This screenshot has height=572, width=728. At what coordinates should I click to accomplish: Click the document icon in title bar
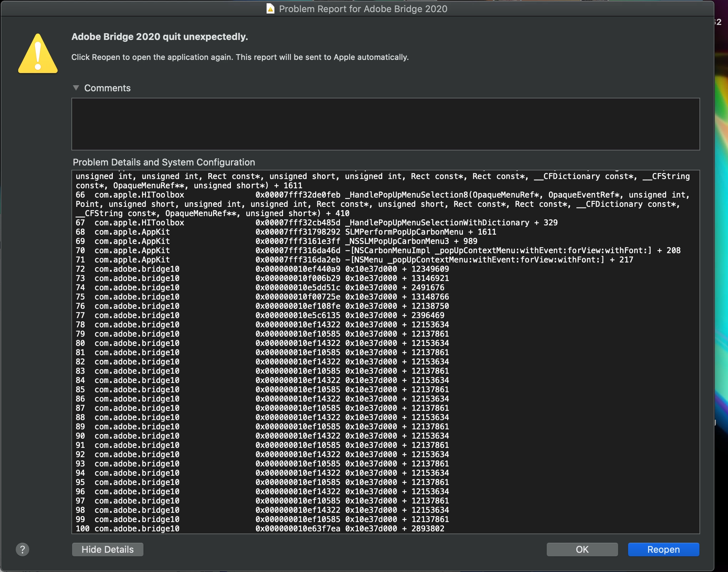(271, 9)
